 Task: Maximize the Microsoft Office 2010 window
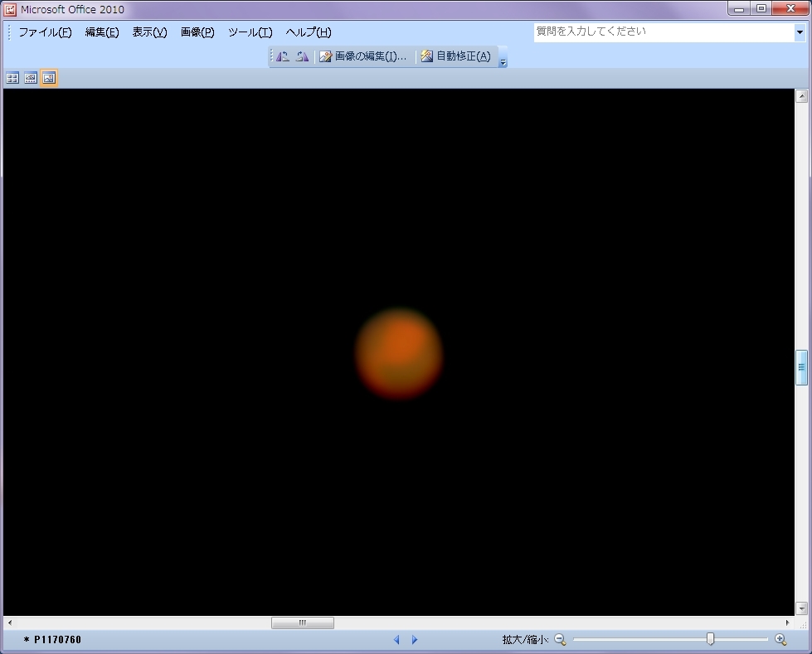(x=761, y=9)
